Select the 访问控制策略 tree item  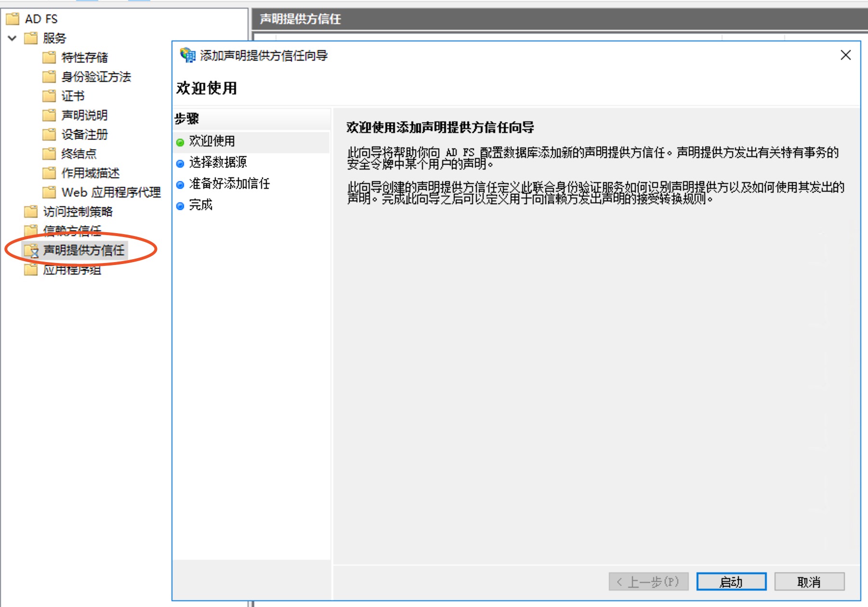click(78, 211)
